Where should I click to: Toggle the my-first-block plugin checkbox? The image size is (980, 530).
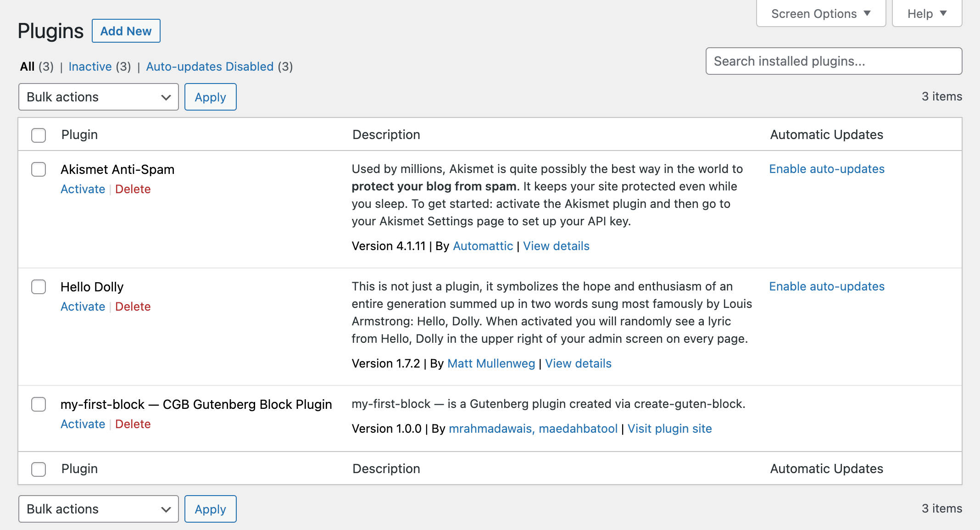(x=39, y=403)
